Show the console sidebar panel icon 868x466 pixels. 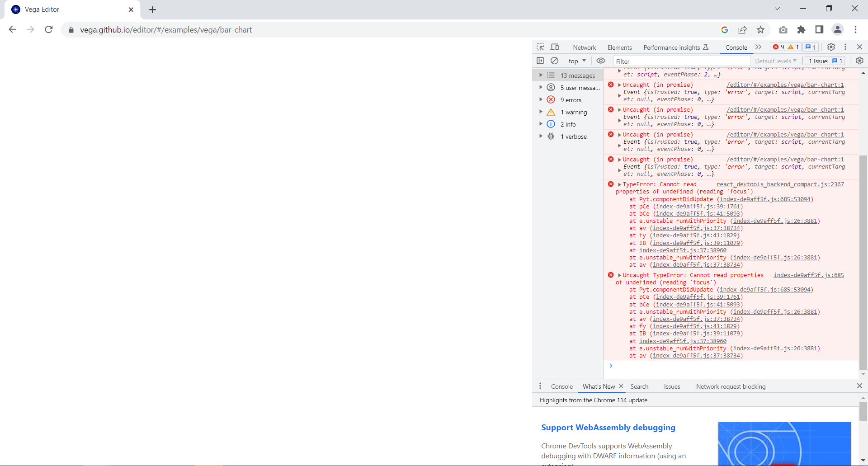[541, 61]
